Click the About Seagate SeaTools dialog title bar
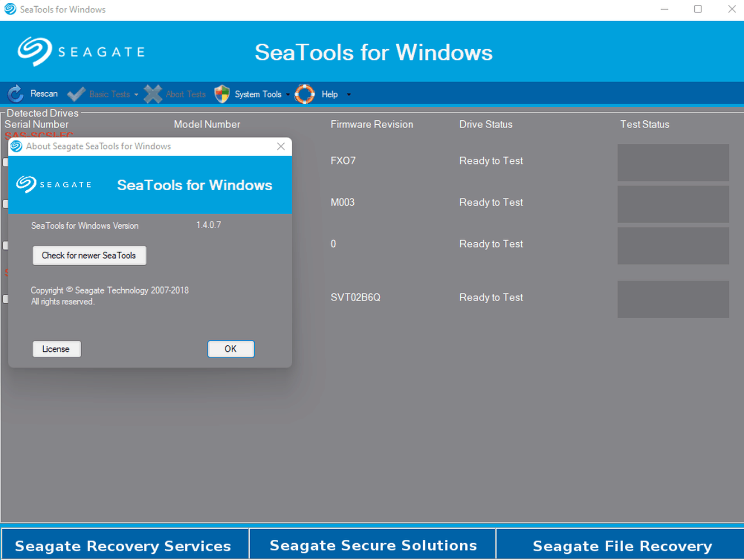 (x=150, y=146)
